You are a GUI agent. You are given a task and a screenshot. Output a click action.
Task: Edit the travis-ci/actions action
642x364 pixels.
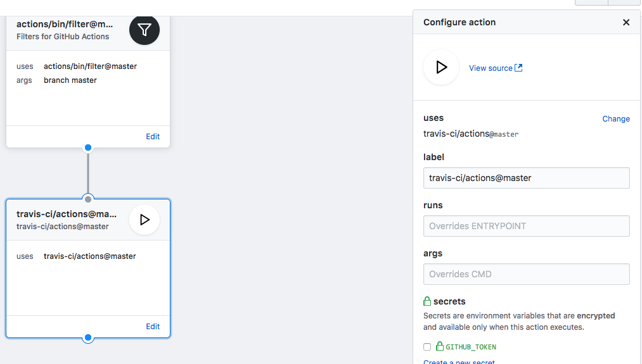[x=153, y=326]
